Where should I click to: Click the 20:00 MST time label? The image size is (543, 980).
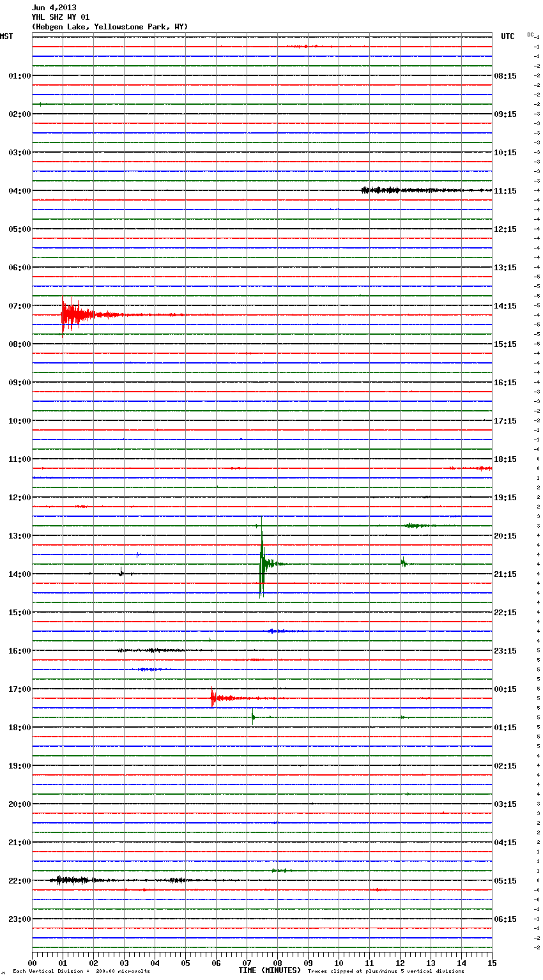click(x=19, y=804)
